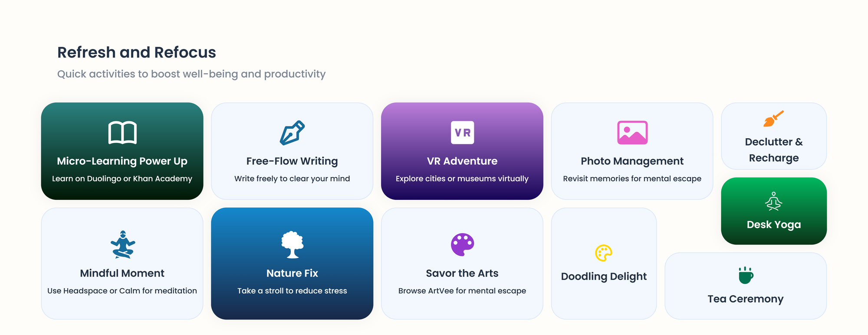
Task: Click the yellow palette doodle icon
Action: [x=604, y=253]
